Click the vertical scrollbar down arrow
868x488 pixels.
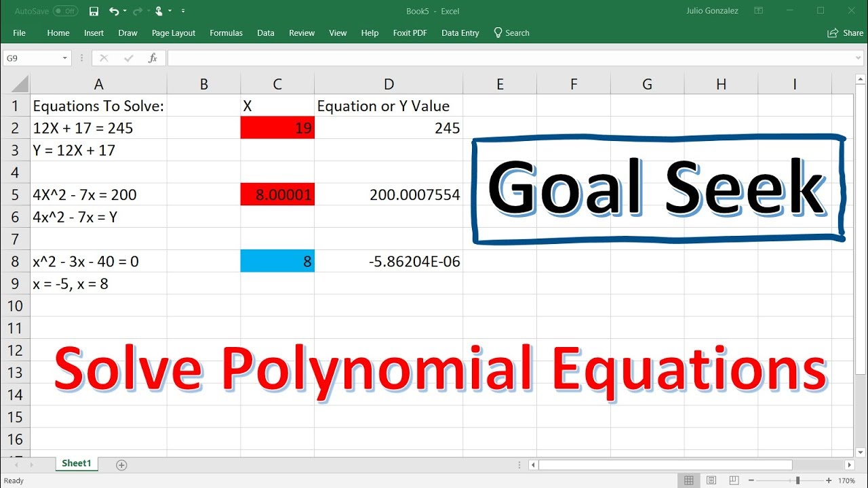pyautogui.click(x=861, y=452)
